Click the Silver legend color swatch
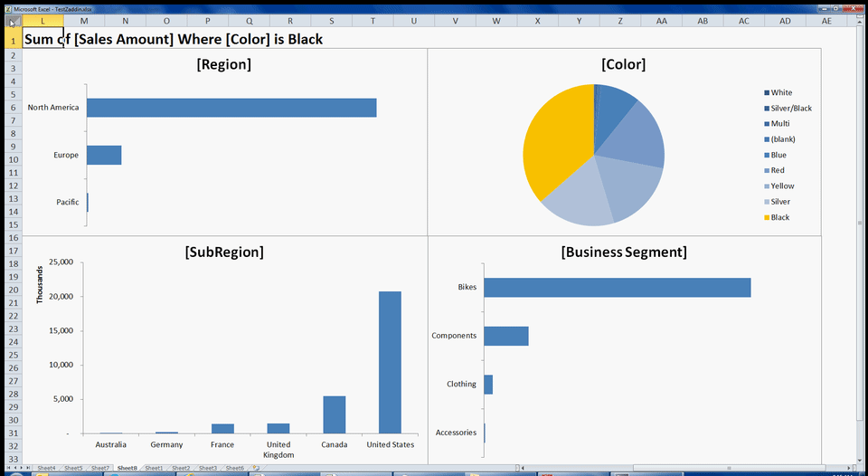The height and width of the screenshot is (476, 868). coord(767,202)
